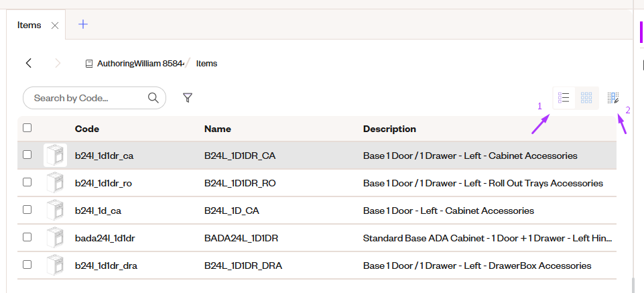Open the filter options funnel

pyautogui.click(x=188, y=98)
